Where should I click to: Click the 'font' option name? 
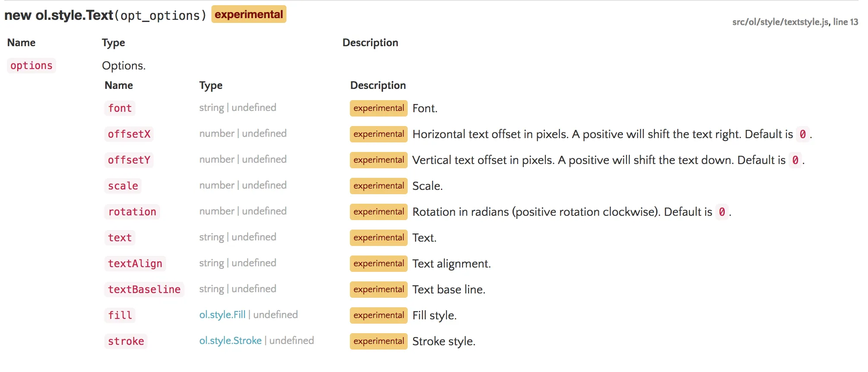click(x=120, y=108)
